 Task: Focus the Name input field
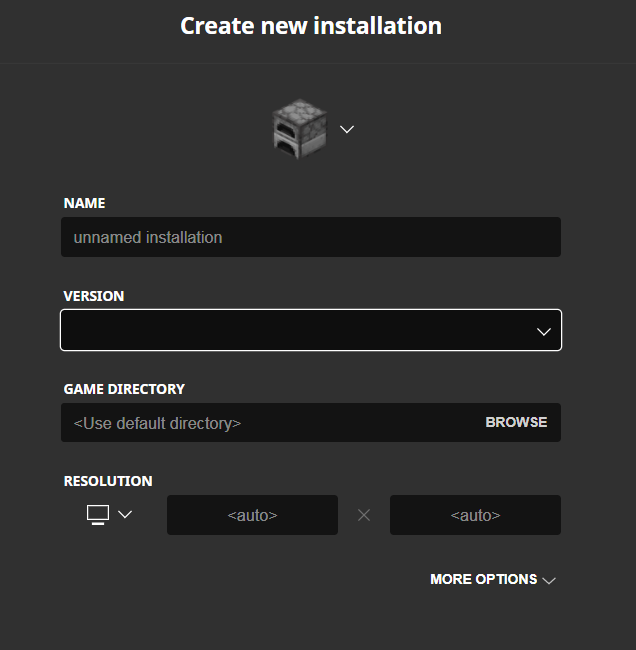coord(311,237)
